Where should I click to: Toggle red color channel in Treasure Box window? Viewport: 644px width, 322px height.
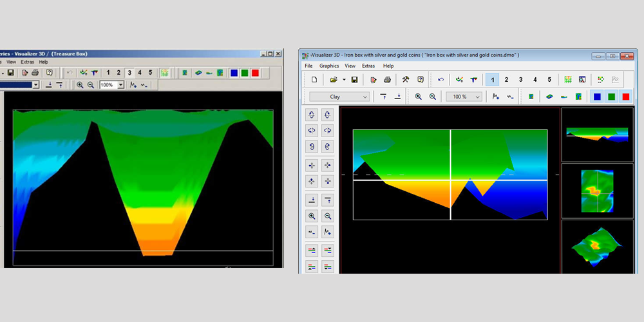pyautogui.click(x=255, y=73)
